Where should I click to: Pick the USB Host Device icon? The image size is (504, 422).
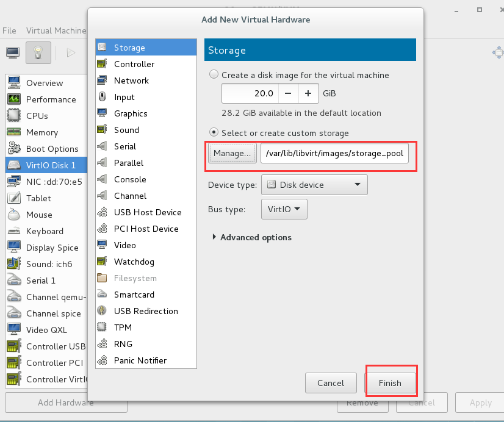pyautogui.click(x=103, y=212)
